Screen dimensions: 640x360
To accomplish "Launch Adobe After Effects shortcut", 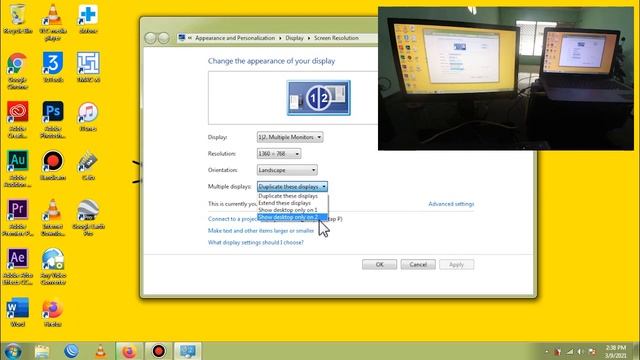I will pos(18,267).
